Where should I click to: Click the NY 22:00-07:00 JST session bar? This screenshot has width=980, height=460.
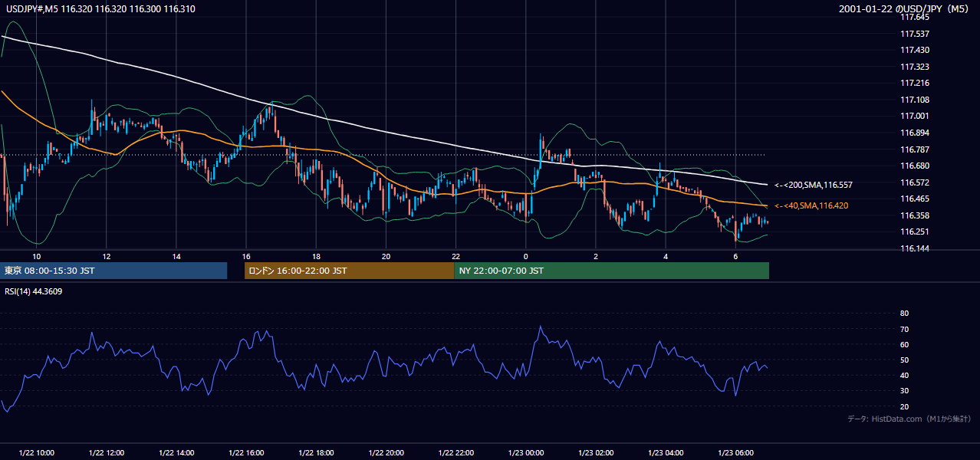click(x=612, y=271)
